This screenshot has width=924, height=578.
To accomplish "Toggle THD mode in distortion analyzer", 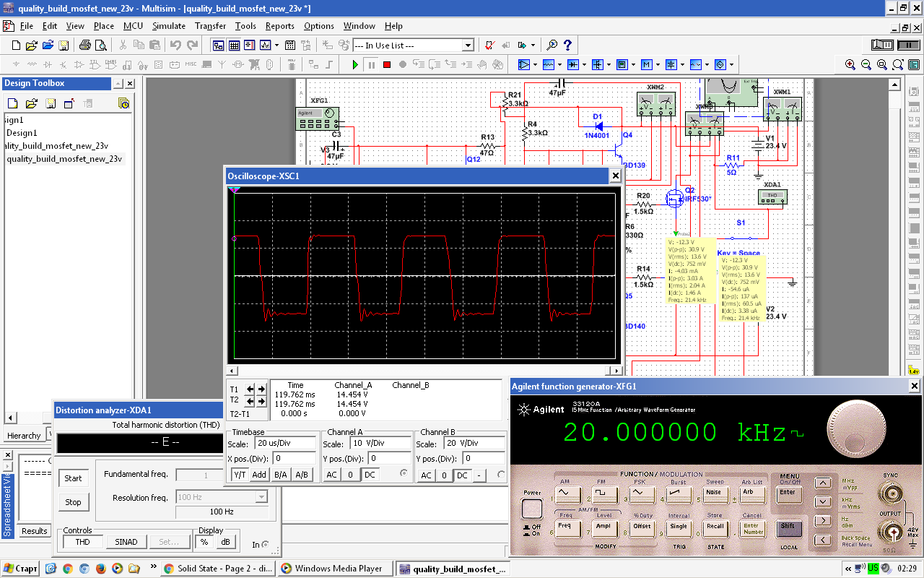I will click(x=83, y=542).
